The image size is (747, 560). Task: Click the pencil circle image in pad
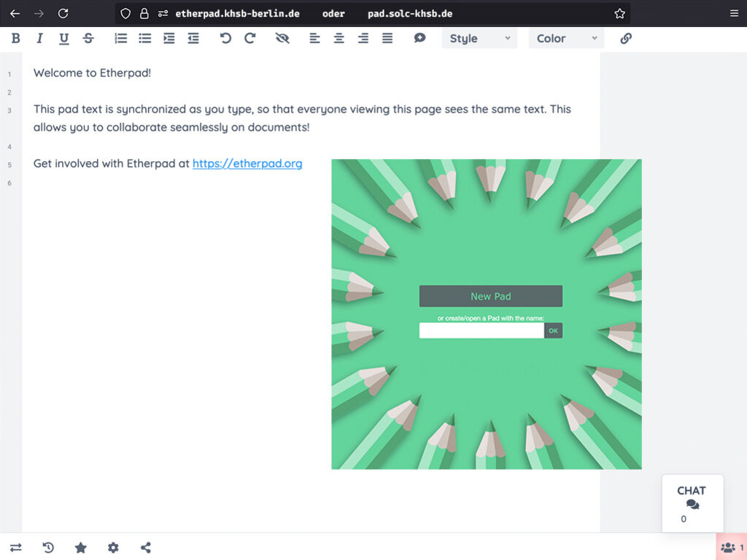487,314
